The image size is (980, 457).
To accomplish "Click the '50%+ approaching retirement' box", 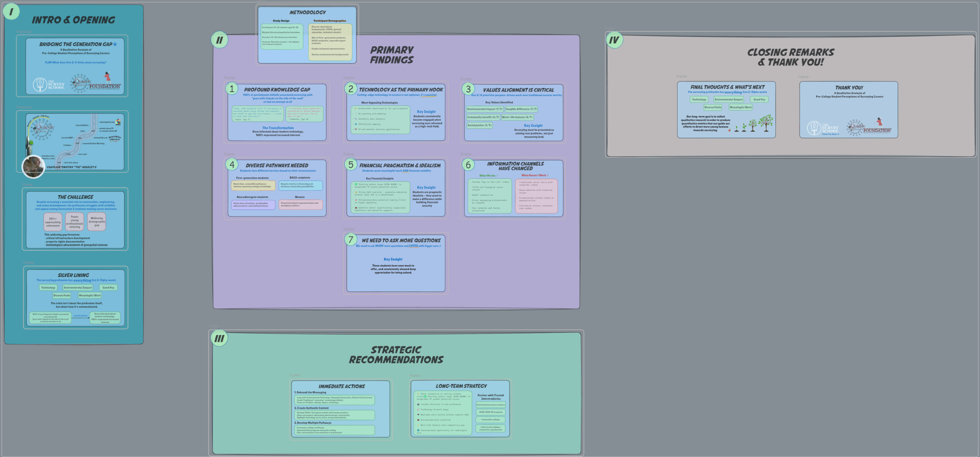I will pos(53,222).
